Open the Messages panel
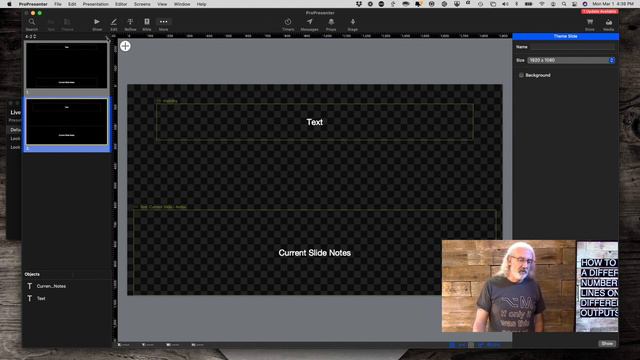This screenshot has width=640, height=360. tap(309, 24)
